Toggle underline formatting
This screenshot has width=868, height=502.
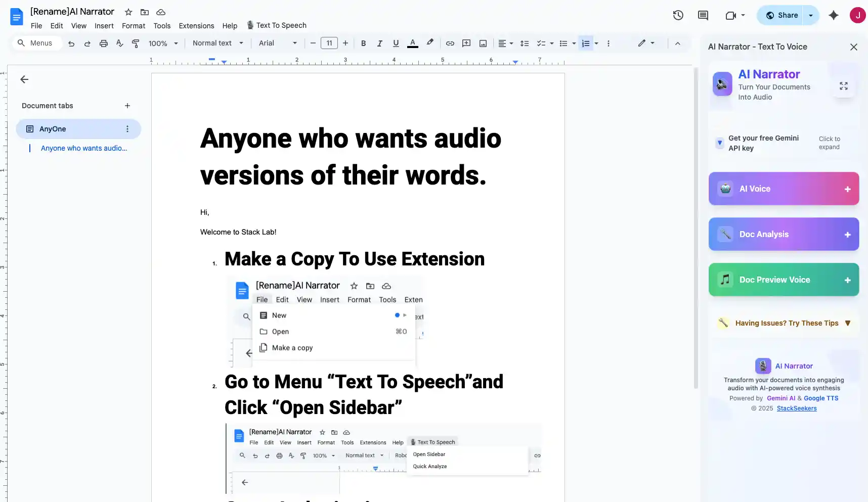tap(396, 43)
